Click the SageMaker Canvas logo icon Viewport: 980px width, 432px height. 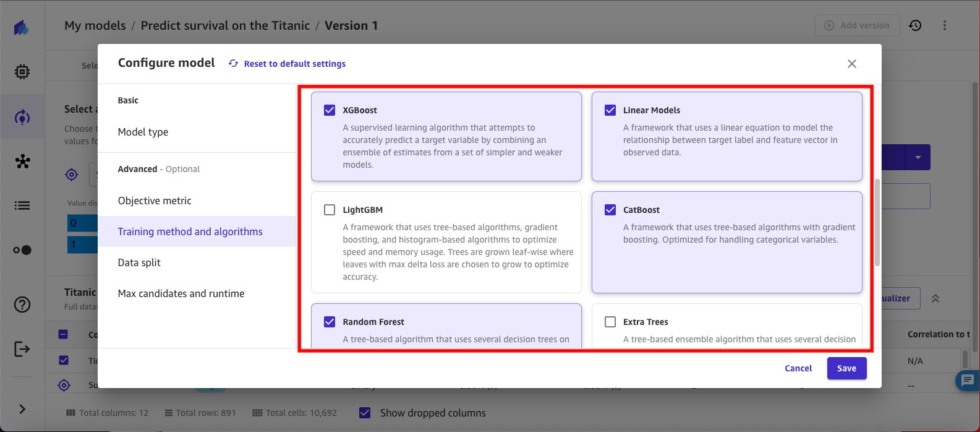point(22,28)
